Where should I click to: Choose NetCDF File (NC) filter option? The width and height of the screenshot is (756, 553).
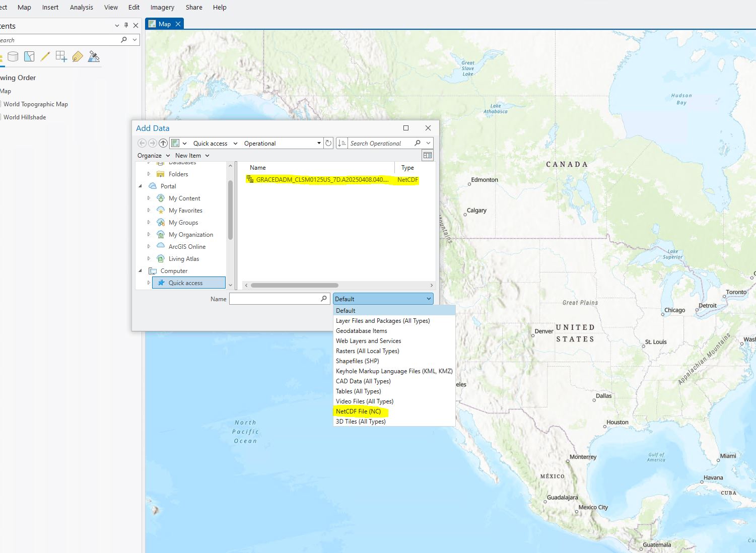point(394,411)
